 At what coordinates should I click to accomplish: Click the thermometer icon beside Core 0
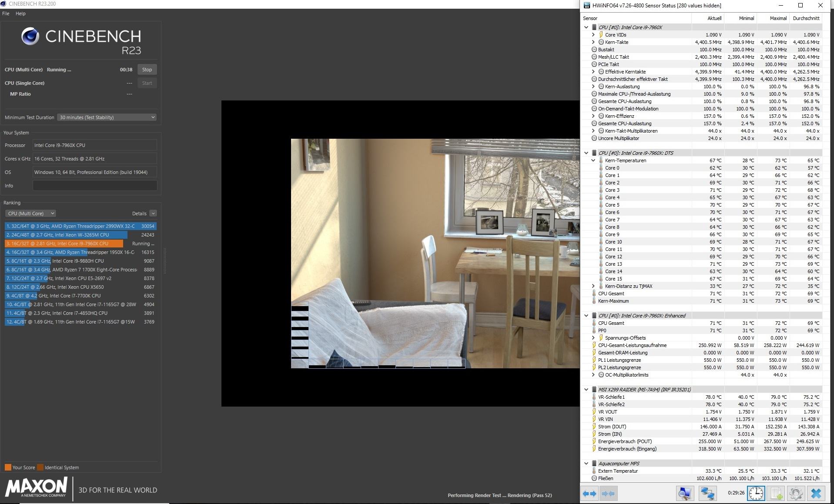point(601,168)
